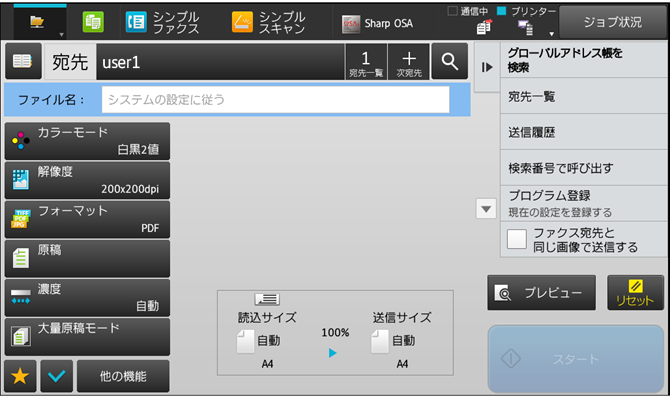The width and height of the screenshot is (670, 396).
Task: Open the address book icon
Action: click(x=23, y=61)
